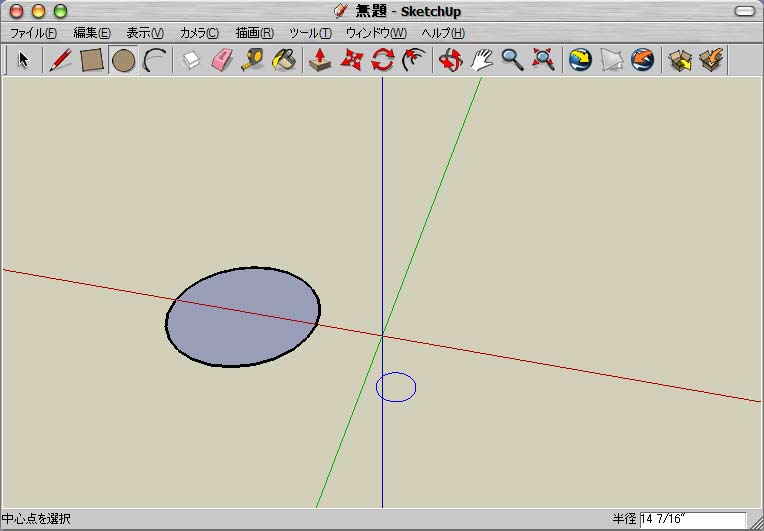Click the Zoom Extents icon

pyautogui.click(x=543, y=60)
